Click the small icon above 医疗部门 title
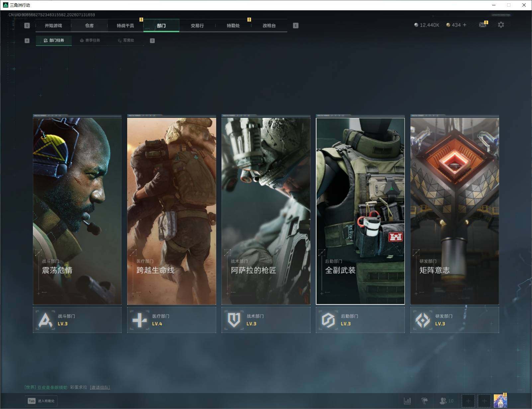This screenshot has height=409, width=532. pos(133,253)
